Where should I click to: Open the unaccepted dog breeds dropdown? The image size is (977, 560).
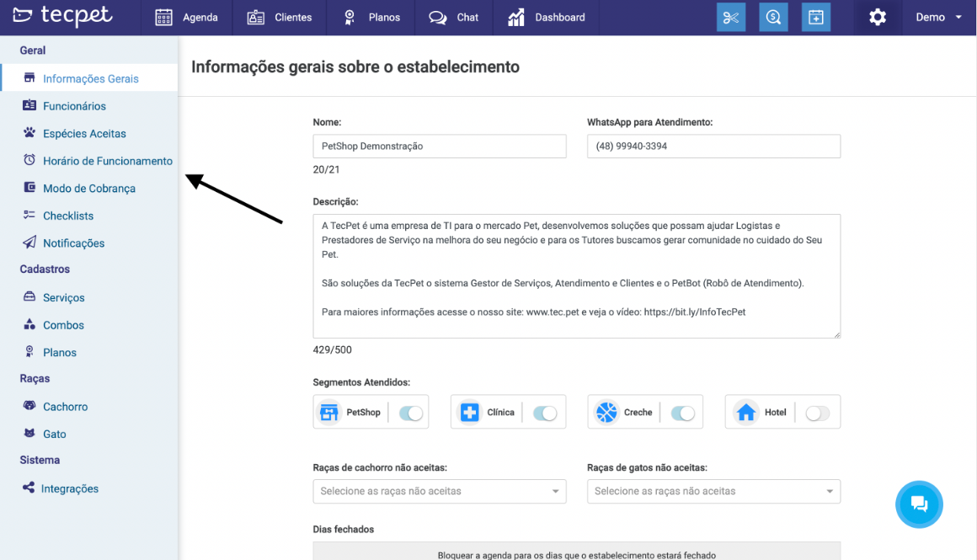click(x=439, y=491)
